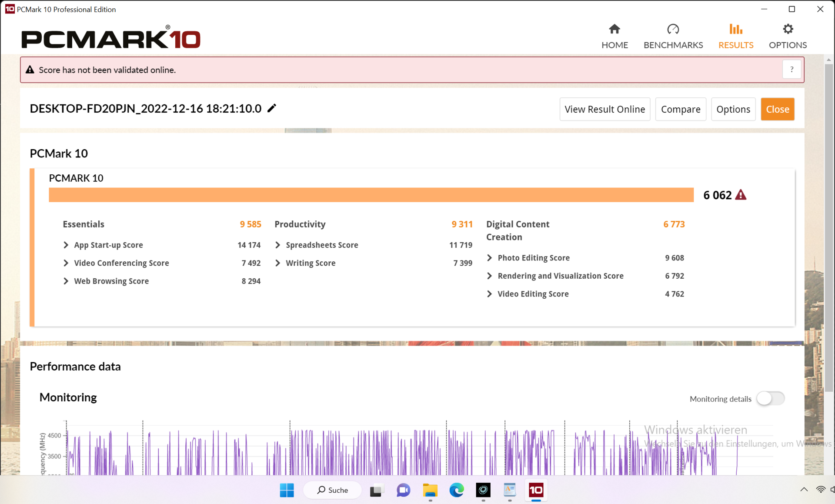Open the question mark help button
This screenshot has height=504, width=835.
[x=792, y=70]
